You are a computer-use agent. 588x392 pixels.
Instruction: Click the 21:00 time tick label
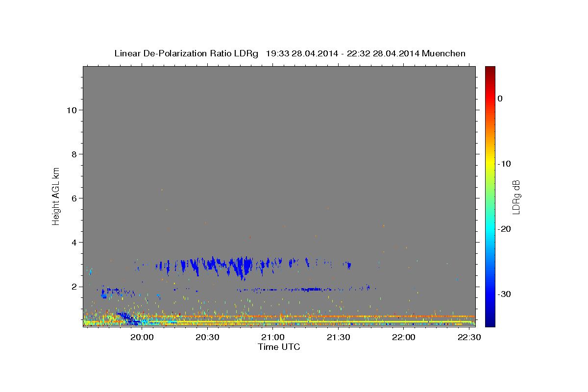point(273,338)
